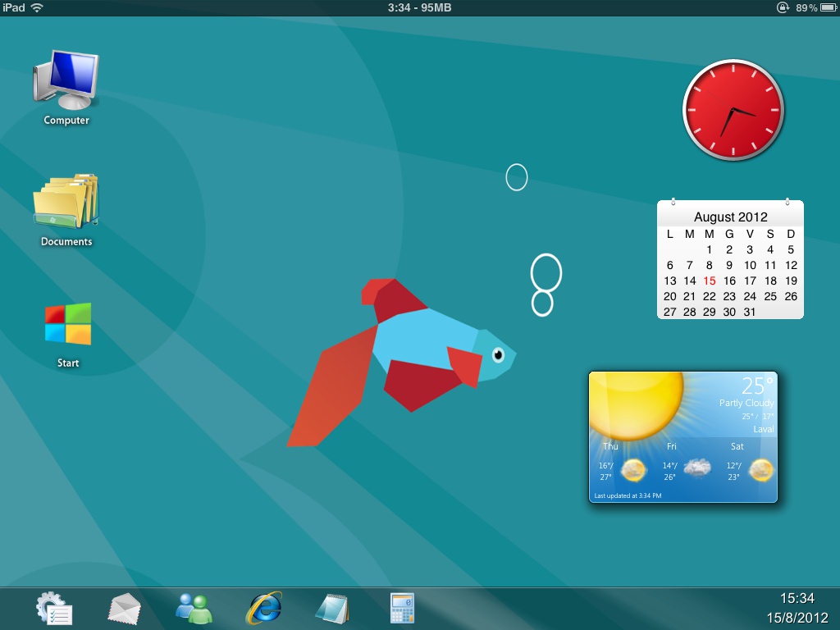Click the D weekday column header
The height and width of the screenshot is (630, 840).
(791, 234)
